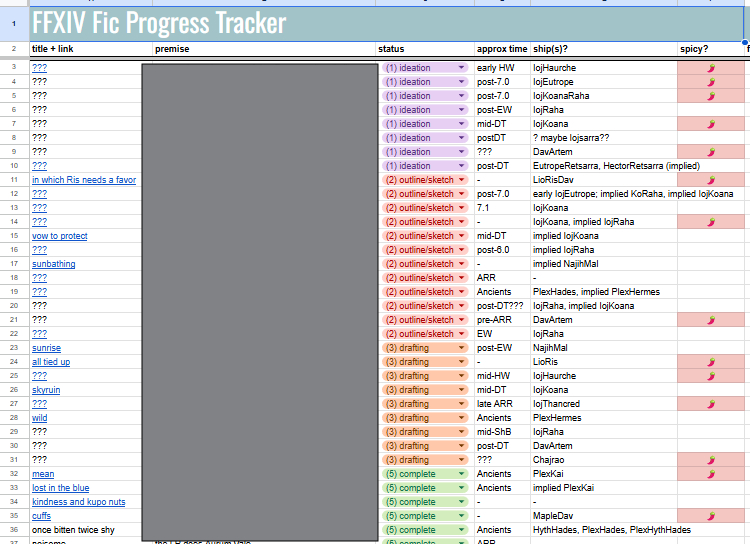This screenshot has height=544, width=750.
Task: Select the row 1 header number
Action: point(13,23)
